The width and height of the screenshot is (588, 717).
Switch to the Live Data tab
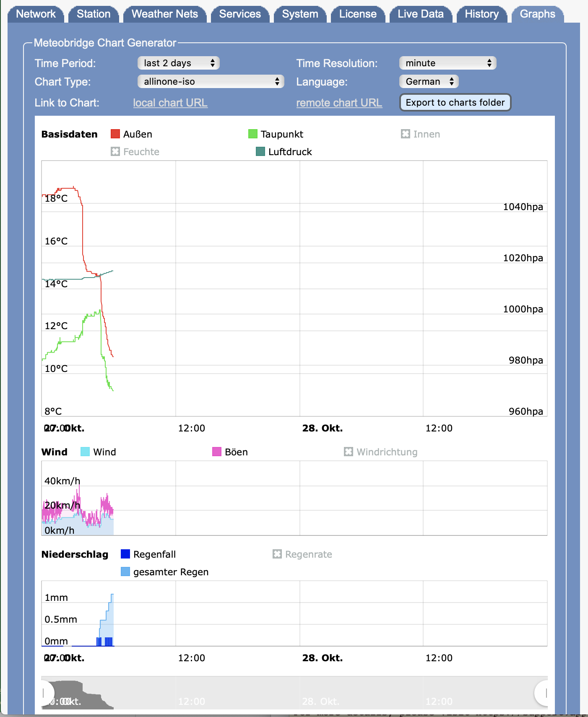point(420,14)
